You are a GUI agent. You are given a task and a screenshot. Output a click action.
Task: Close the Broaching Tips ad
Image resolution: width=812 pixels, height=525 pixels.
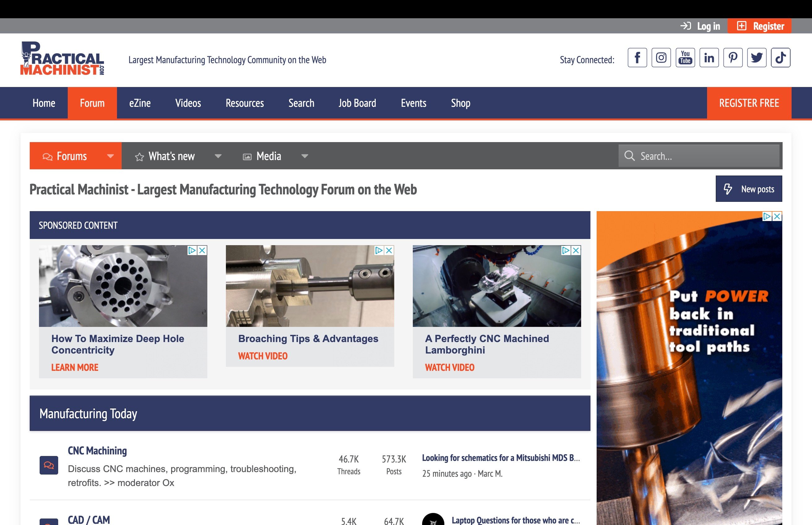(389, 250)
